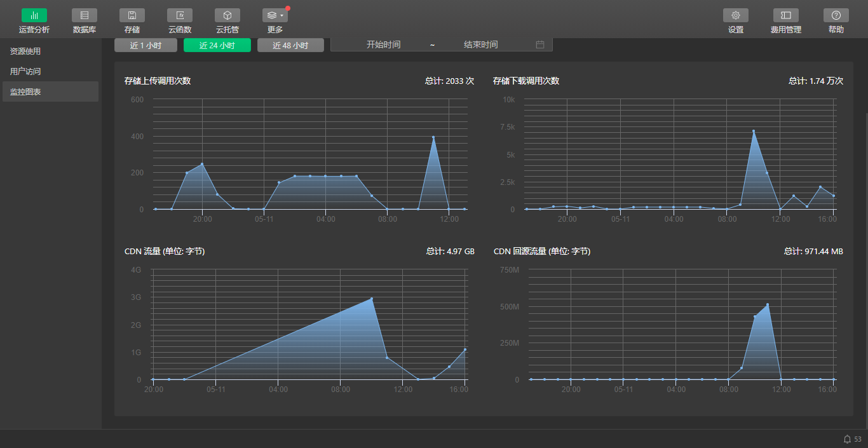This screenshot has height=448, width=868.
Task: Click the 总计: 2033 次 total
Action: pos(450,81)
